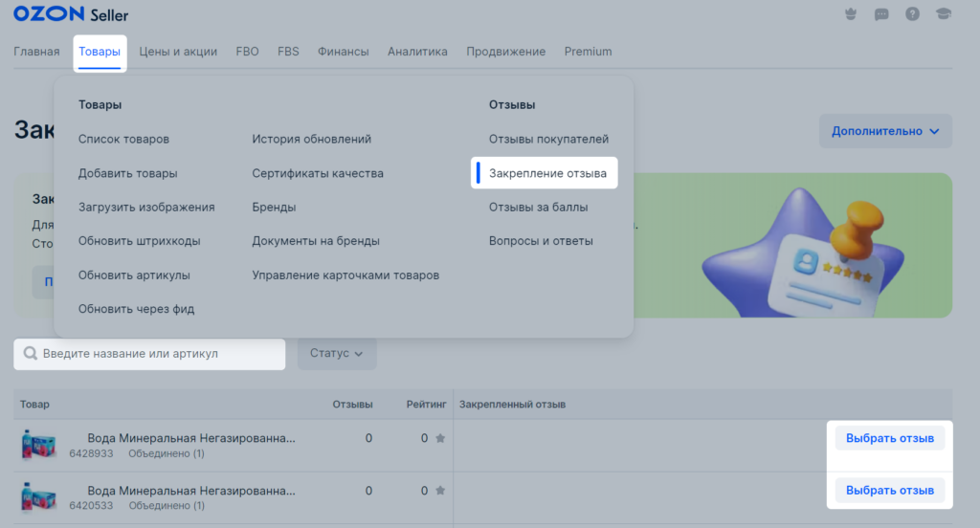Click article number 6420533
The width and height of the screenshot is (980, 528).
pyautogui.click(x=91, y=505)
